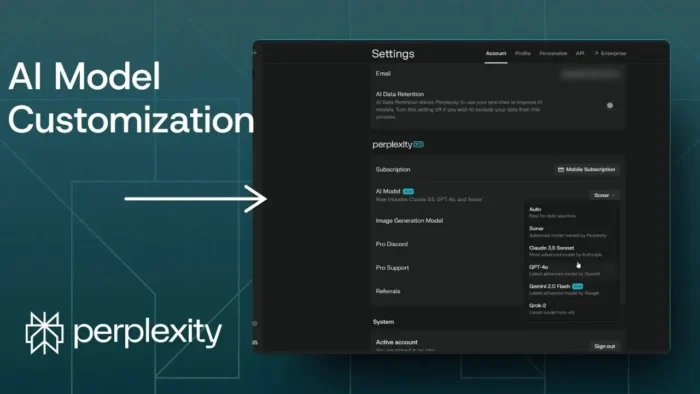Click the Active account label

pos(396,342)
